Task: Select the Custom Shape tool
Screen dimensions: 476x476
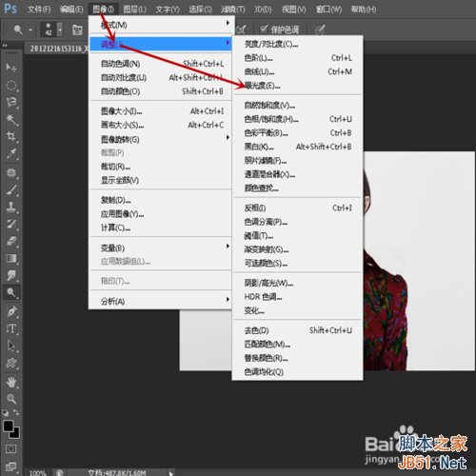Action: (11, 363)
